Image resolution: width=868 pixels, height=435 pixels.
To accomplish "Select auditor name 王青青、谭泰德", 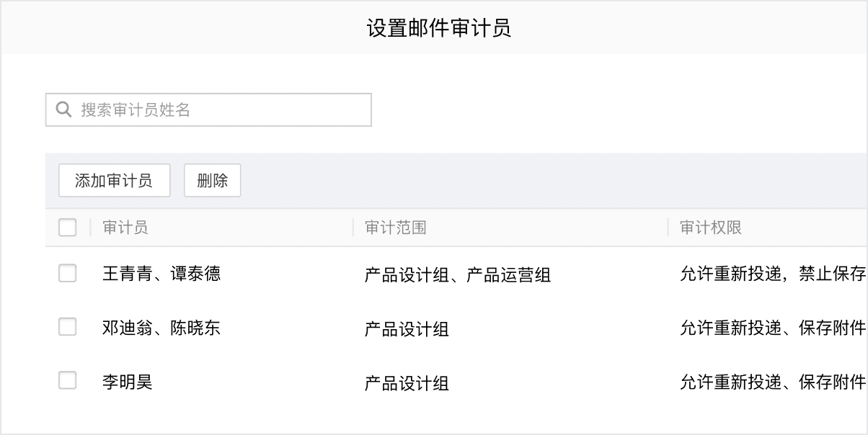I will (161, 274).
